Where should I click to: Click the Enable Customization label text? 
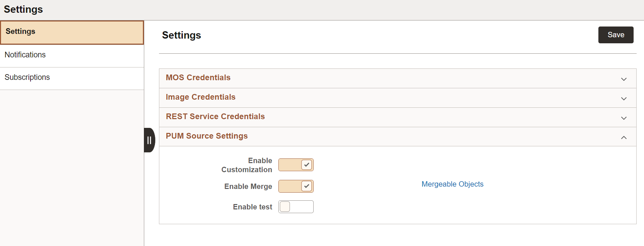[x=247, y=165]
